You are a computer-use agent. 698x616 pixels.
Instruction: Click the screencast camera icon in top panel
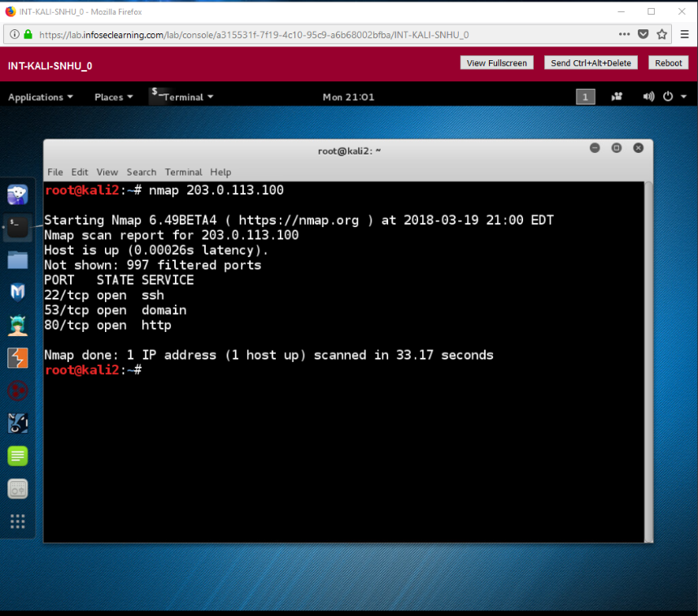point(617,96)
